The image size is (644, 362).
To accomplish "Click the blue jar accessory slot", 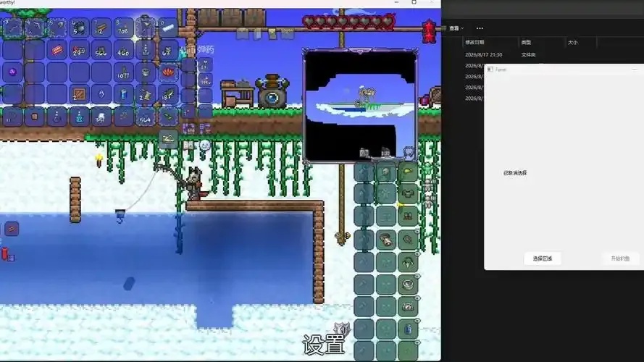I will pos(408,329).
